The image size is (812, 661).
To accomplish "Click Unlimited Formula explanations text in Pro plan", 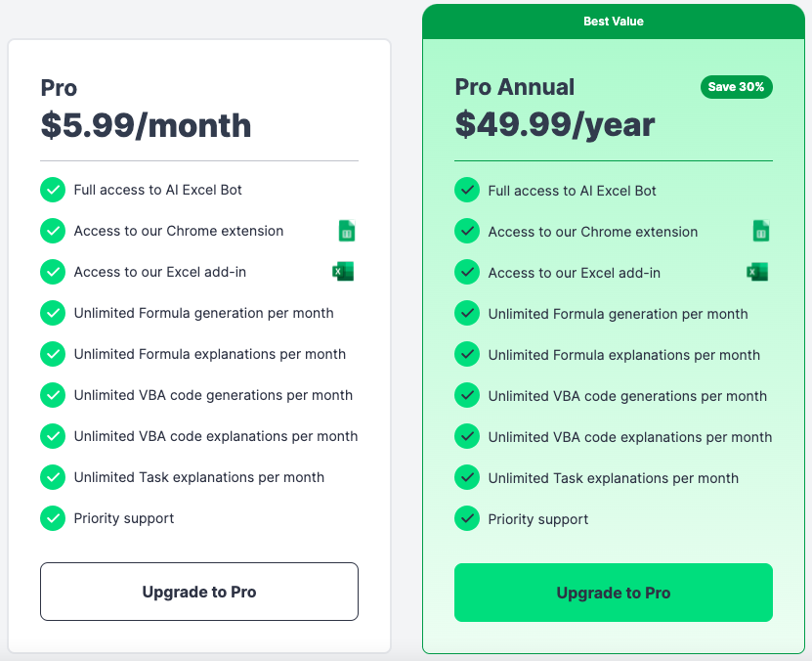I will tap(210, 354).
